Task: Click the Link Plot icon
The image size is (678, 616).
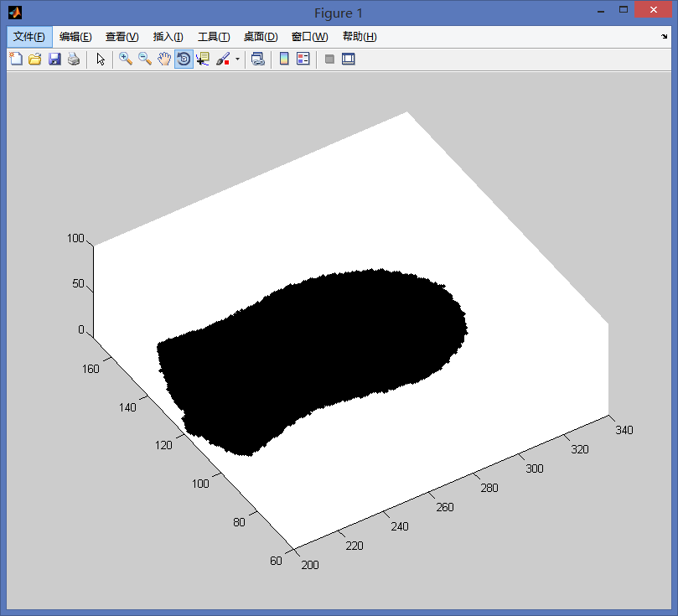Action: click(258, 59)
